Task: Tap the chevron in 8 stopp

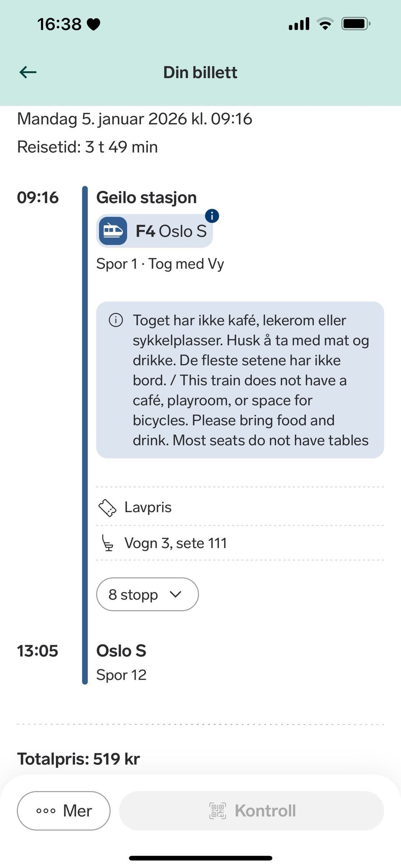Action: 176,594
